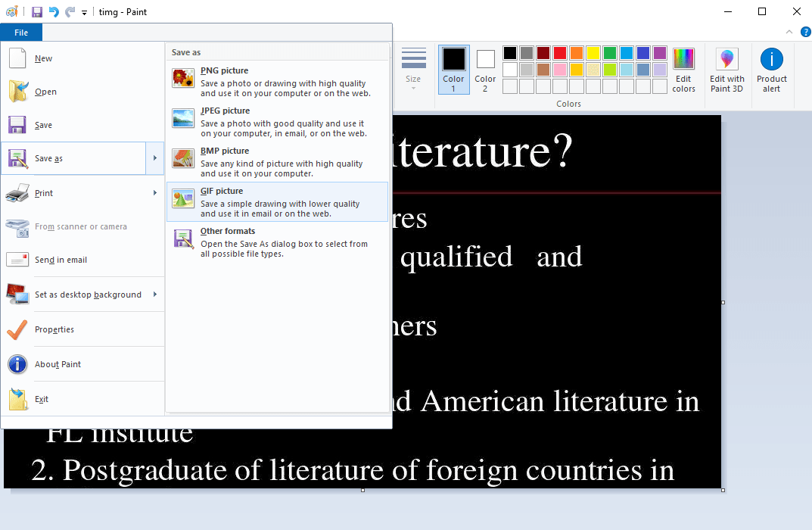
Task: Click the Open folder icon
Action: coord(18,91)
